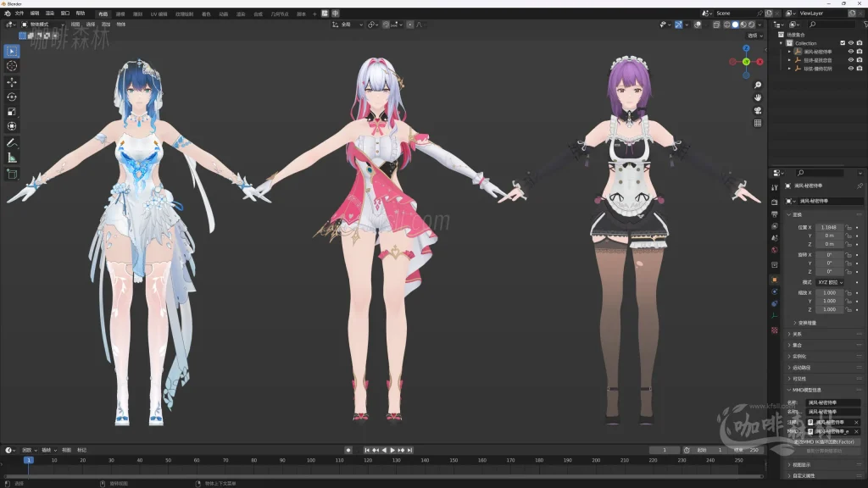868x488 pixels.
Task: Hide Collection in viewport via eye icon
Action: pyautogui.click(x=851, y=43)
